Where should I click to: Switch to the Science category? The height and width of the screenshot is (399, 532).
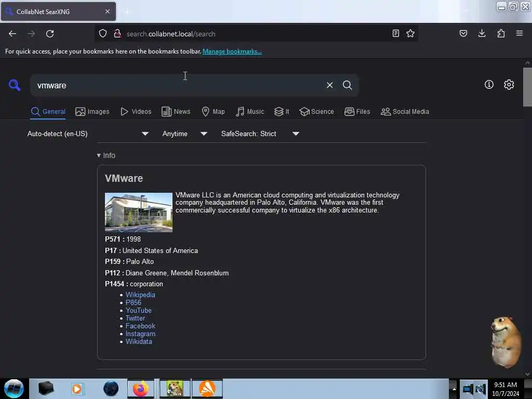coord(316,112)
